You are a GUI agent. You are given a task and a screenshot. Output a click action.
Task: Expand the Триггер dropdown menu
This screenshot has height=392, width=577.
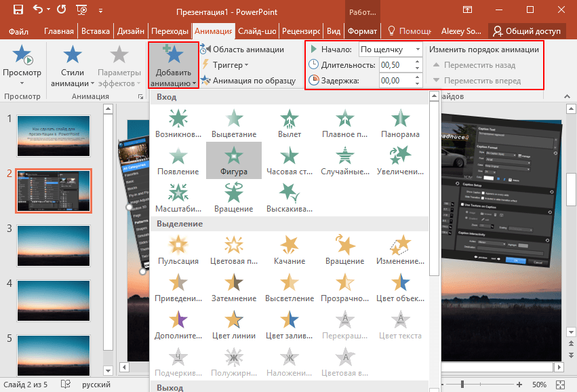point(226,65)
